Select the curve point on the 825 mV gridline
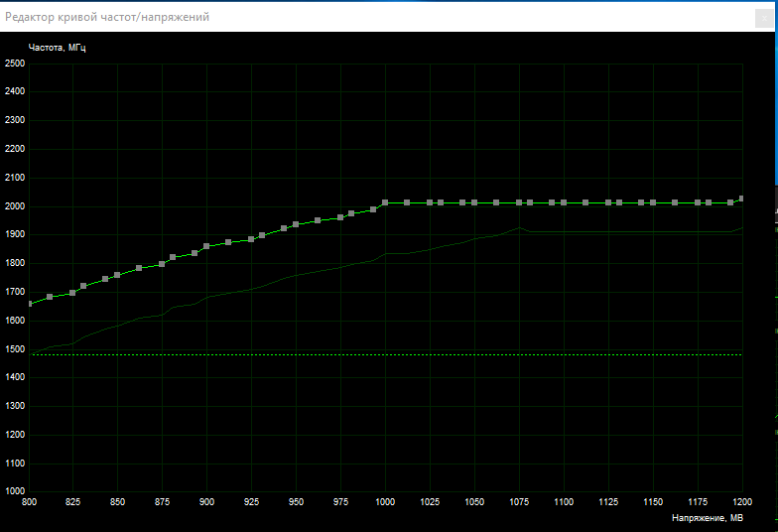778x532 pixels. [72, 293]
